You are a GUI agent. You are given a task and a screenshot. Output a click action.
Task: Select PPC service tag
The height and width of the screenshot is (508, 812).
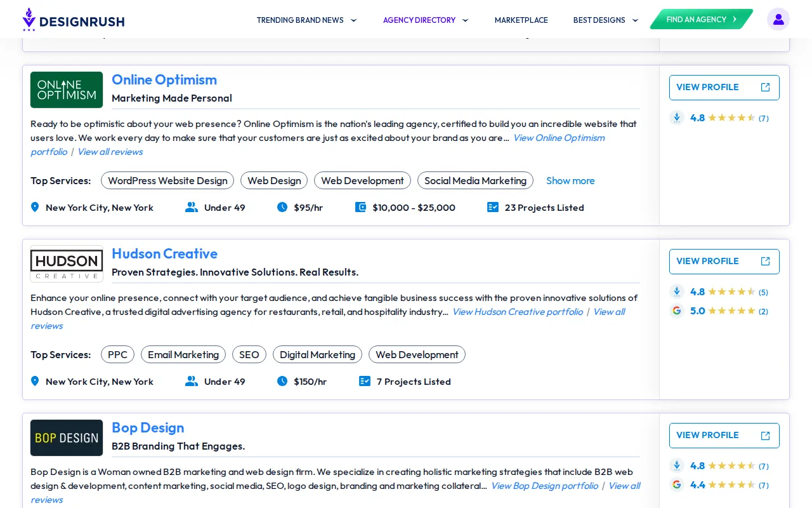pos(117,354)
